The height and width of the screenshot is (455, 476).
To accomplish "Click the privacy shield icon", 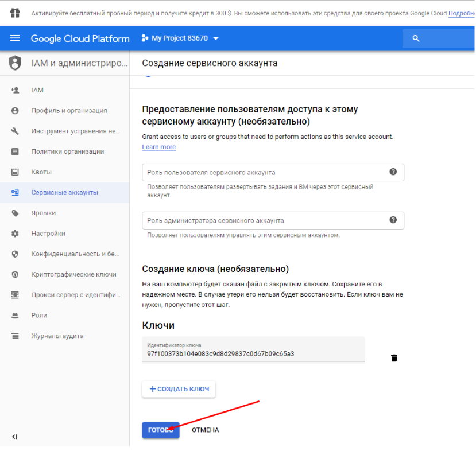I will tap(15, 254).
